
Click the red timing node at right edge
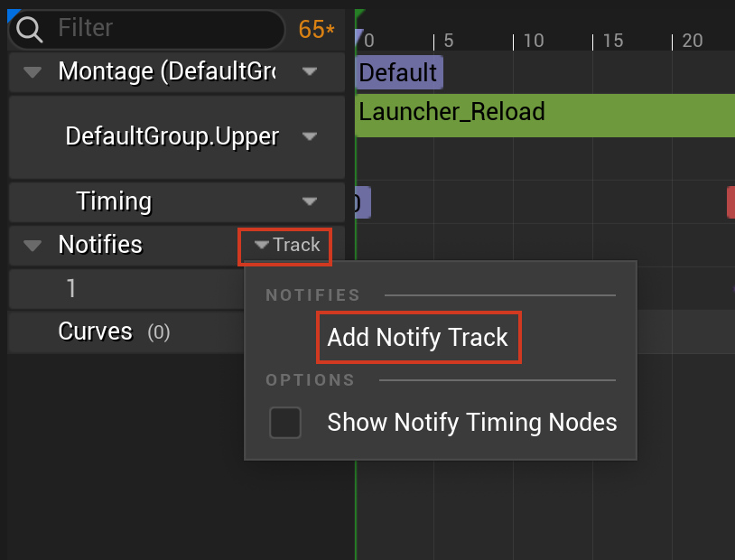(x=730, y=202)
